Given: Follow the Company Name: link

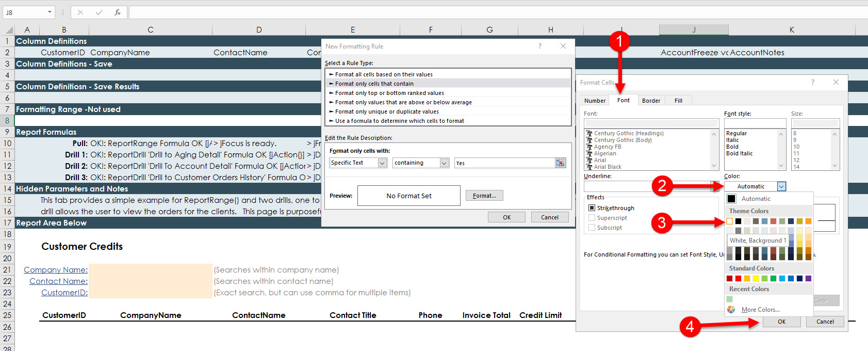Looking at the screenshot, I should pos(56,270).
